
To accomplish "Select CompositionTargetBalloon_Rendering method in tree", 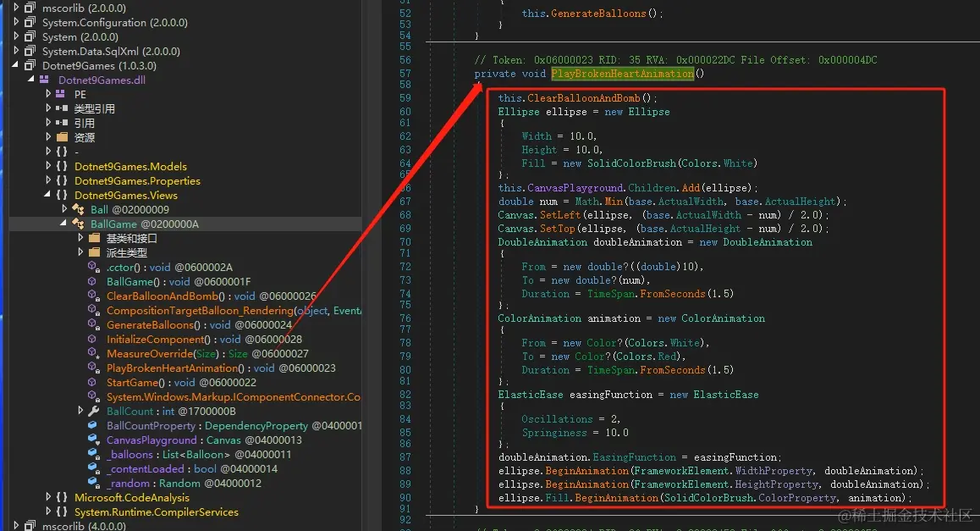I will click(x=234, y=310).
